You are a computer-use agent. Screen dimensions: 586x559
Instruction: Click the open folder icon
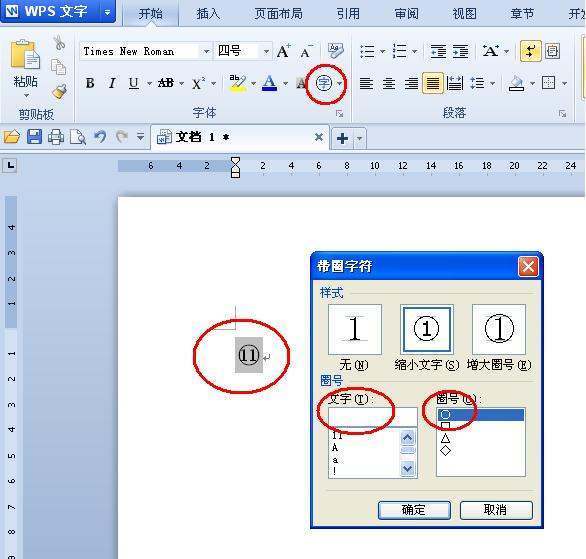coord(12,137)
